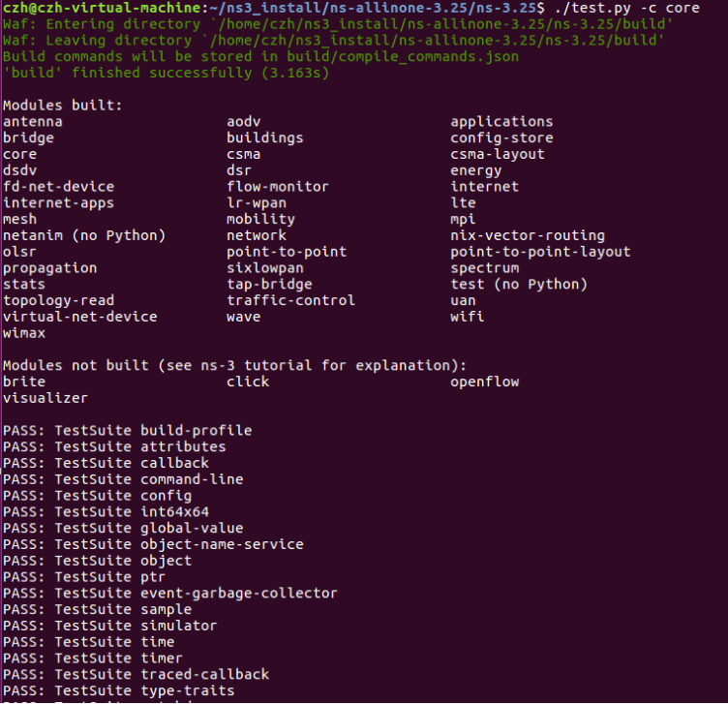Click the 'openflow' not-built module
Image resolution: width=728 pixels, height=704 pixels.
(485, 382)
